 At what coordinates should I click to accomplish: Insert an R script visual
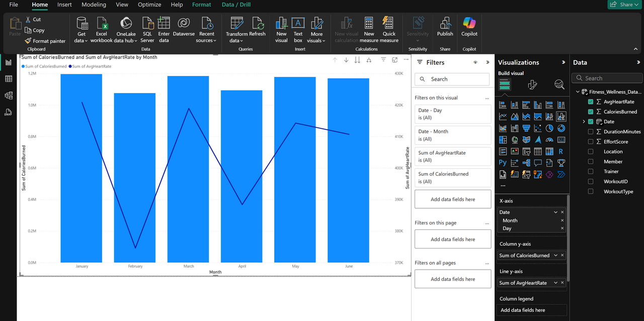[x=561, y=151]
